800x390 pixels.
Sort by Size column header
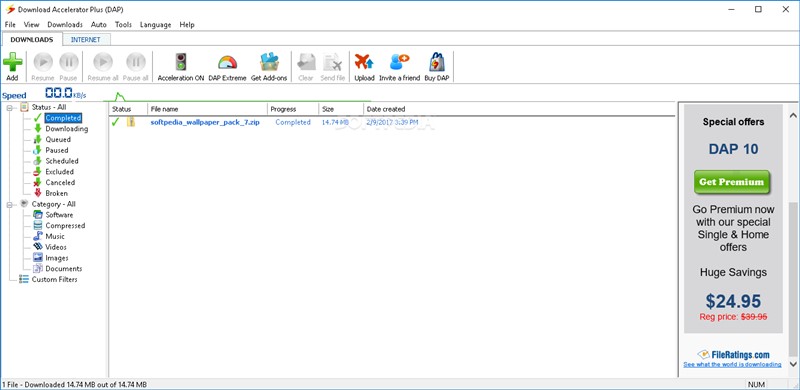[341, 109]
